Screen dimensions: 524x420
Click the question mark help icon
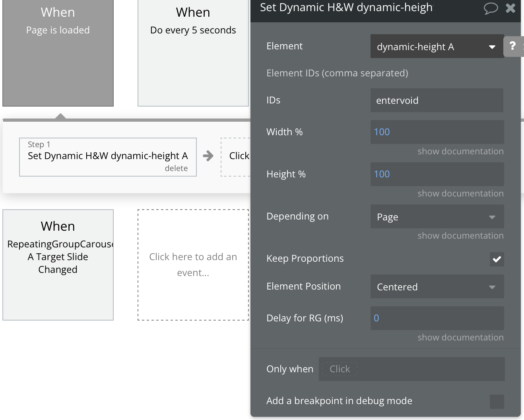pyautogui.click(x=513, y=46)
